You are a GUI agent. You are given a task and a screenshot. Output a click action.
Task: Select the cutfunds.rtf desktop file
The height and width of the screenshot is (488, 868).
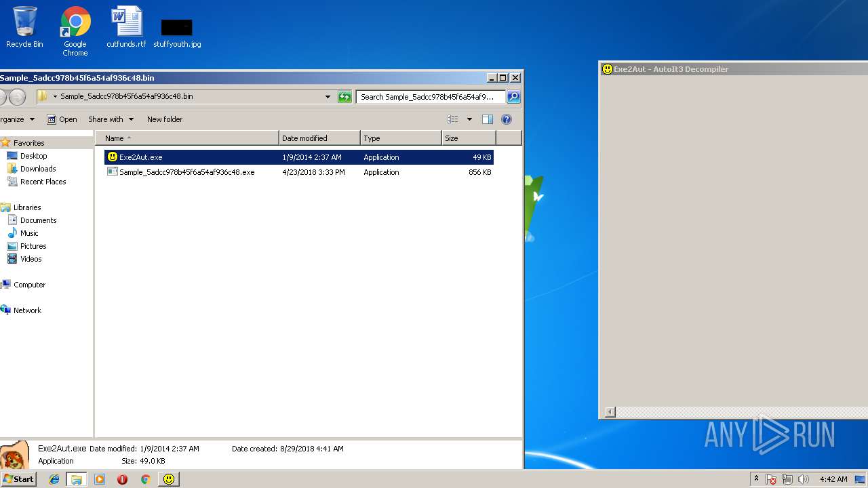(126, 27)
